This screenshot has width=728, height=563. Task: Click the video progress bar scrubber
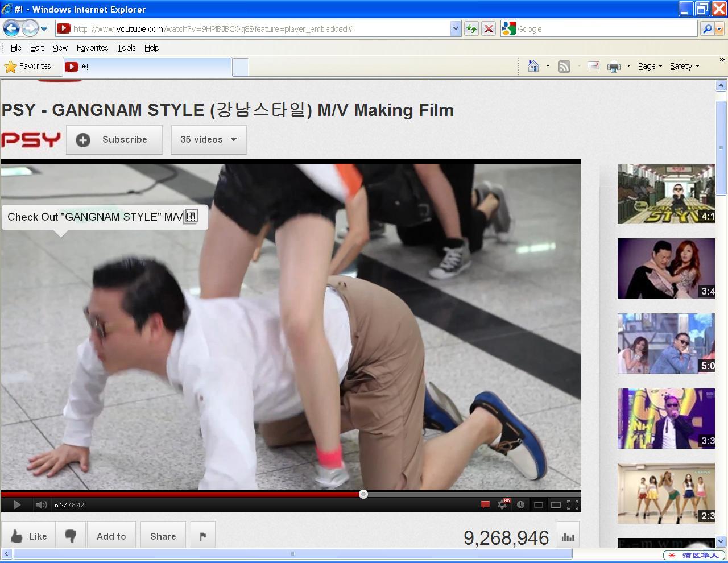[363, 494]
